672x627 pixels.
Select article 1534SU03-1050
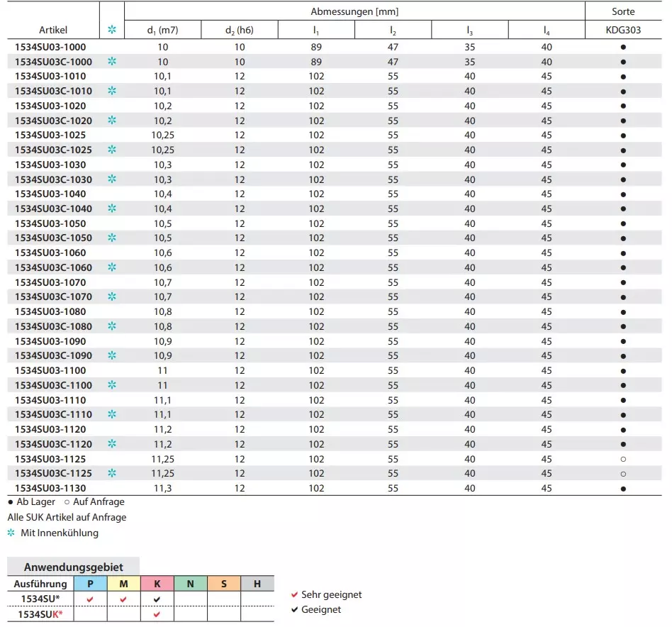tap(50, 223)
